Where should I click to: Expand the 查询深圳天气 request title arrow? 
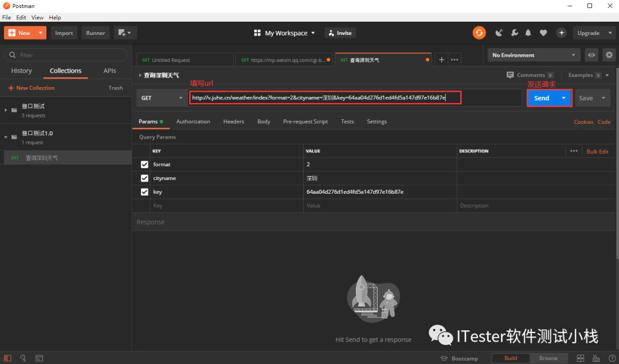(140, 75)
